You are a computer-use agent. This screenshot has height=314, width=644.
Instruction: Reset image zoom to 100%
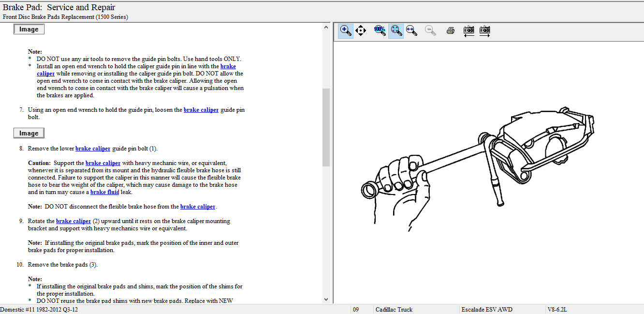point(380,30)
